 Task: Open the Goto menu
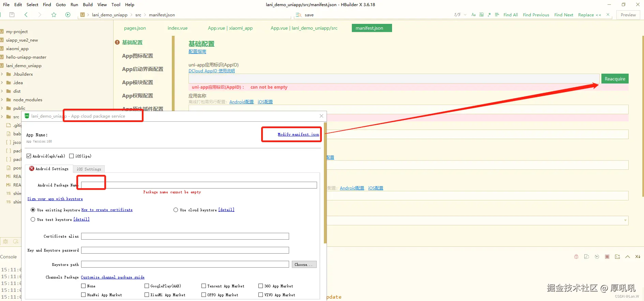click(61, 4)
